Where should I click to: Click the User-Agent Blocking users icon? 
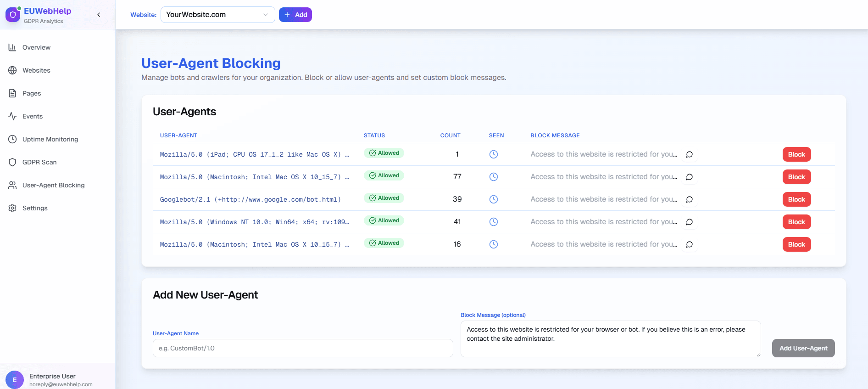coord(12,185)
